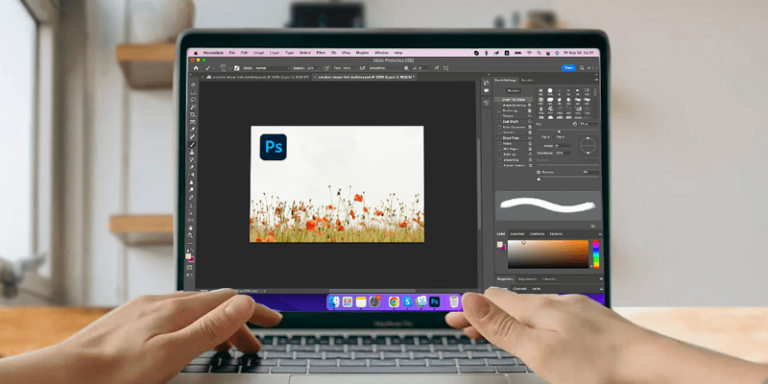Viewport: 768px width, 384px height.
Task: Select the Crop tool
Action: pos(193,114)
